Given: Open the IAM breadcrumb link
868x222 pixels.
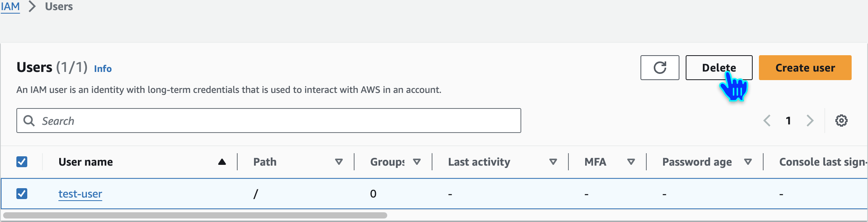Looking at the screenshot, I should 10,7.
